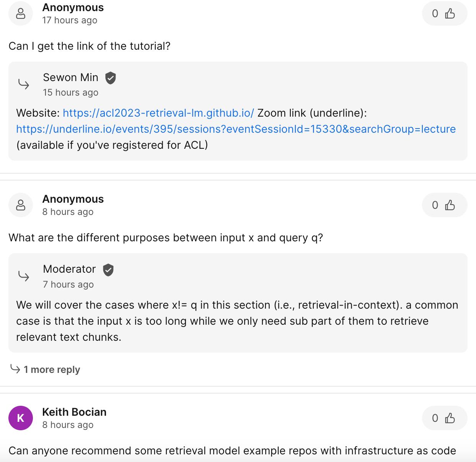Click the Moderator author name
Screen dimensions: 476x462
(x=69, y=269)
